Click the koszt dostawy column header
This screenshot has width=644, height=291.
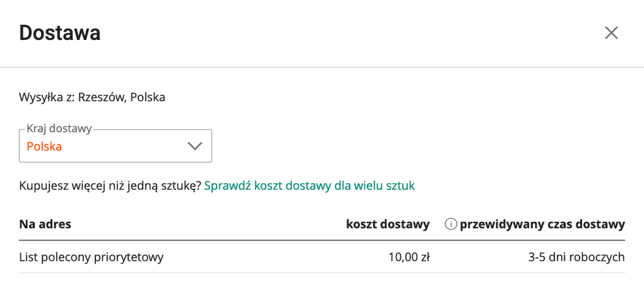click(388, 225)
